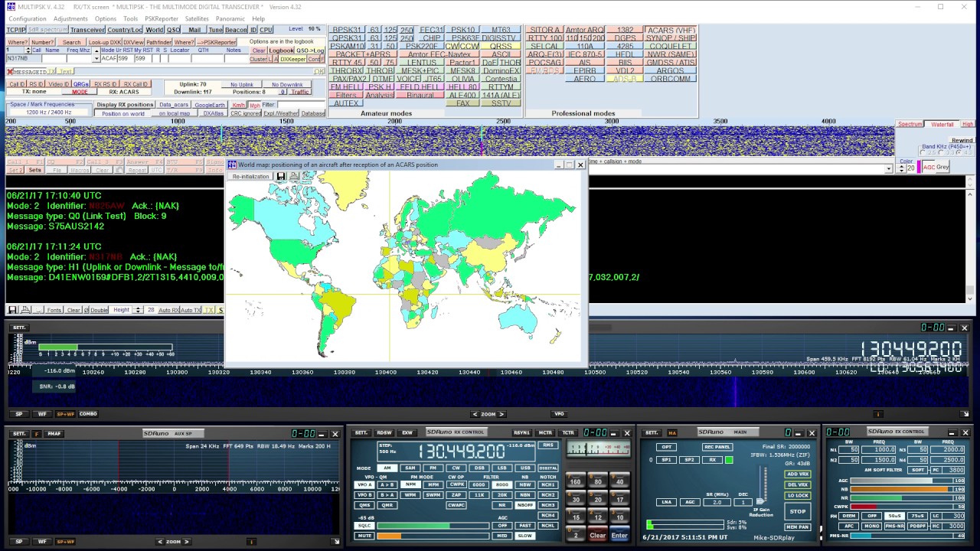Image resolution: width=980 pixels, height=551 pixels.
Task: Open the PSKReporter menu
Action: click(162, 18)
